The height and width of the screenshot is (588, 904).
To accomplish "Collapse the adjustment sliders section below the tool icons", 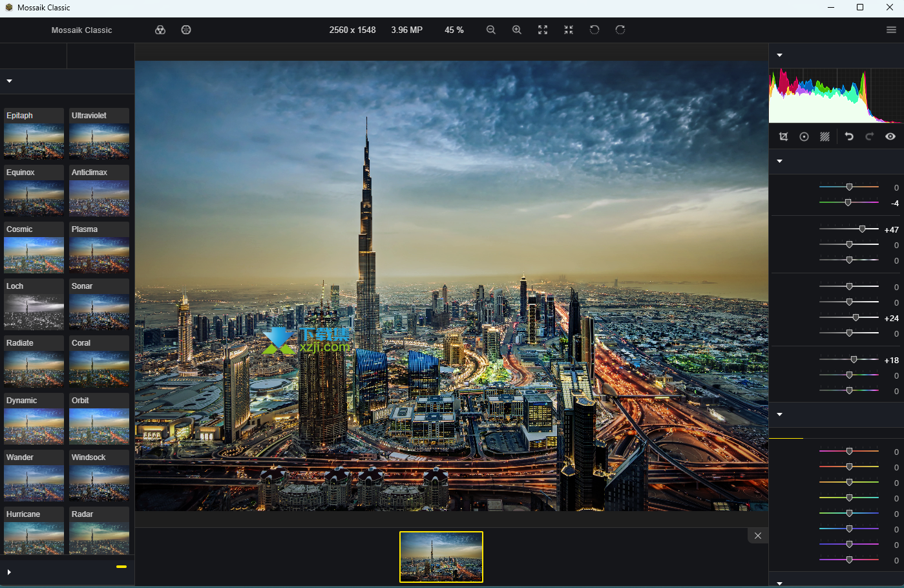I will click(x=779, y=161).
